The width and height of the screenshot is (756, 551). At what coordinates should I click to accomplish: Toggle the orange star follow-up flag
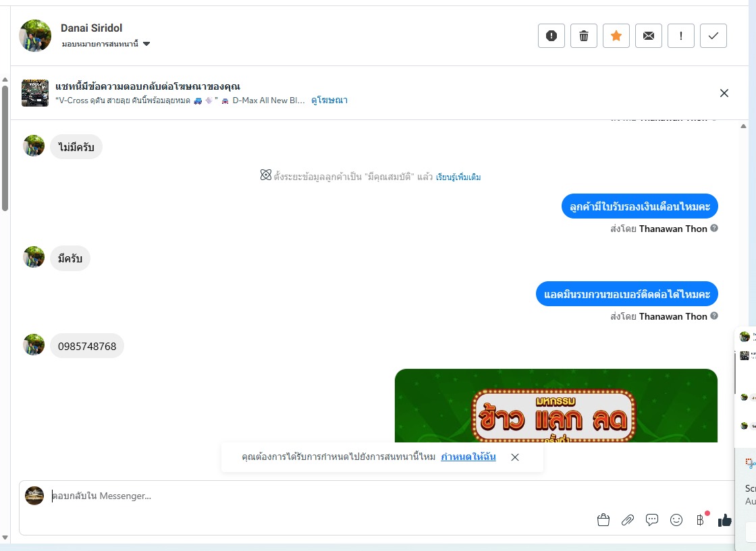[616, 36]
